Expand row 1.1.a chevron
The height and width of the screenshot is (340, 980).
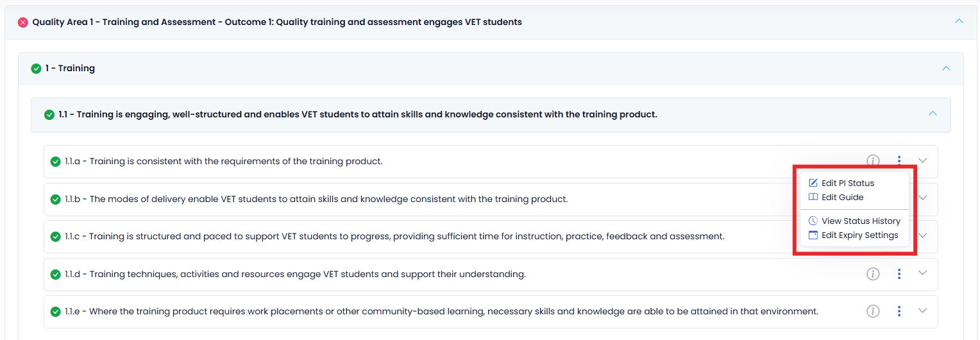tap(922, 160)
